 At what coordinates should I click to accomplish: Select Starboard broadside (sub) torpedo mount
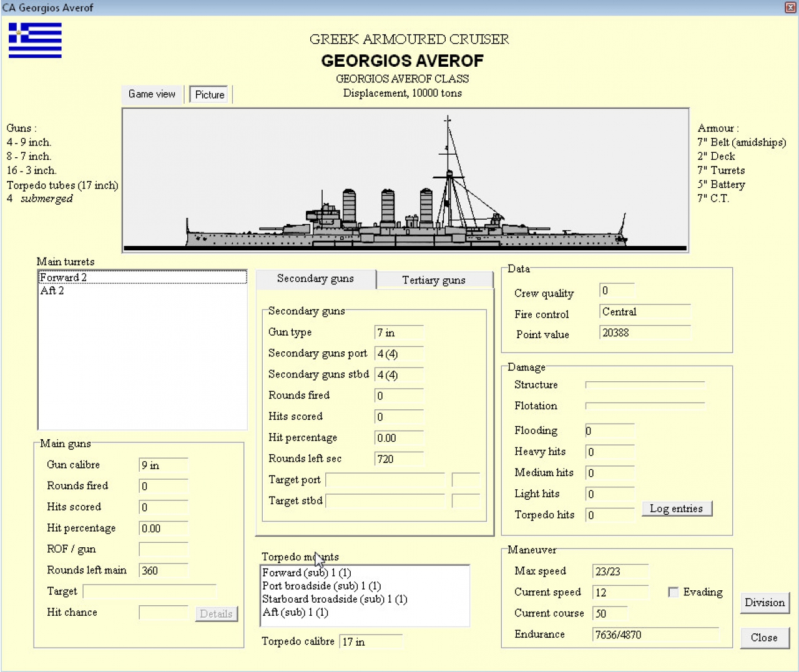[x=335, y=599]
